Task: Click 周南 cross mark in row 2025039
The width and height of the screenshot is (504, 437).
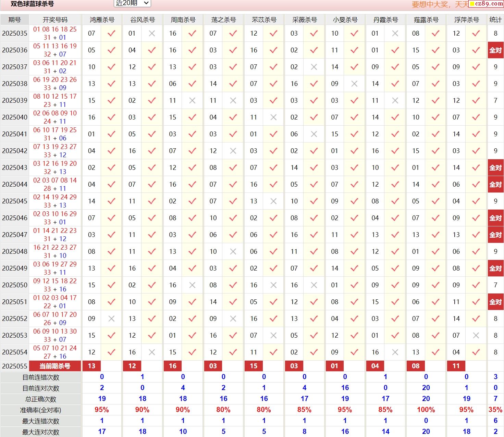Action: point(192,101)
